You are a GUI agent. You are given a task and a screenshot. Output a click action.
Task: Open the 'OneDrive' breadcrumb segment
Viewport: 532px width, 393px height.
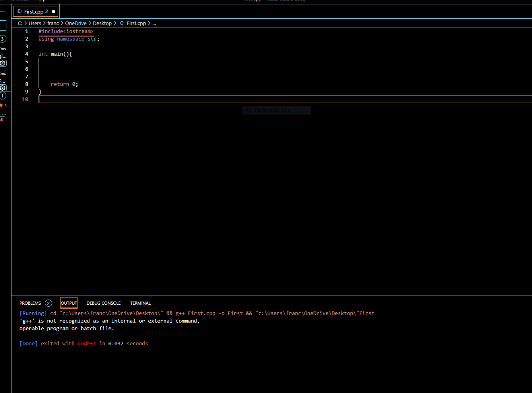point(76,23)
